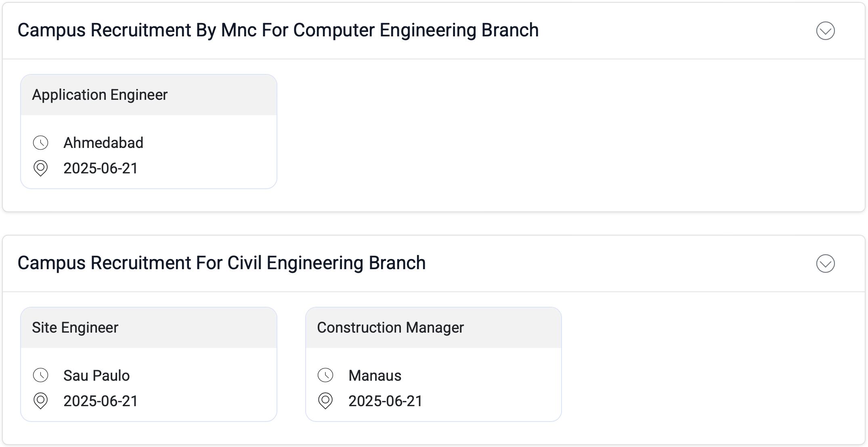Open the Application Engineer job title
Image resolution: width=868 pixels, height=447 pixels.
(100, 95)
